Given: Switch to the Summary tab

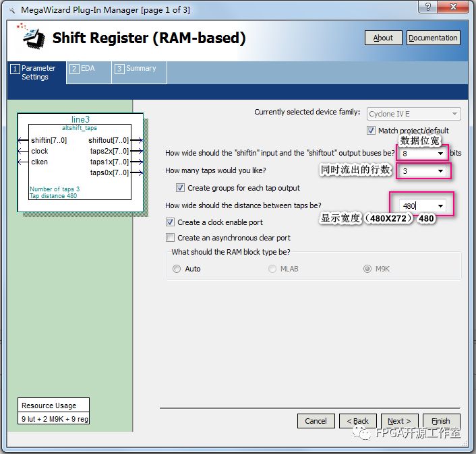Looking at the screenshot, I should click(140, 69).
